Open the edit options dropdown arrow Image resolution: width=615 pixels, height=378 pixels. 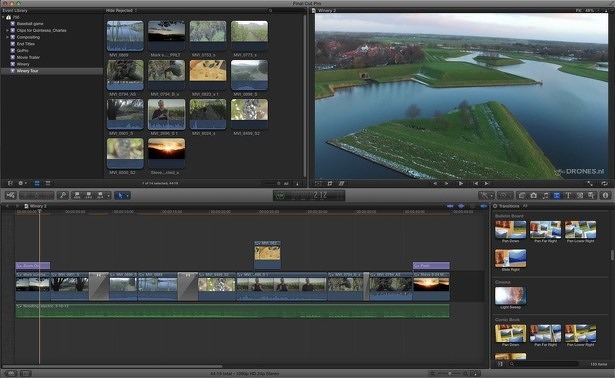(109, 195)
